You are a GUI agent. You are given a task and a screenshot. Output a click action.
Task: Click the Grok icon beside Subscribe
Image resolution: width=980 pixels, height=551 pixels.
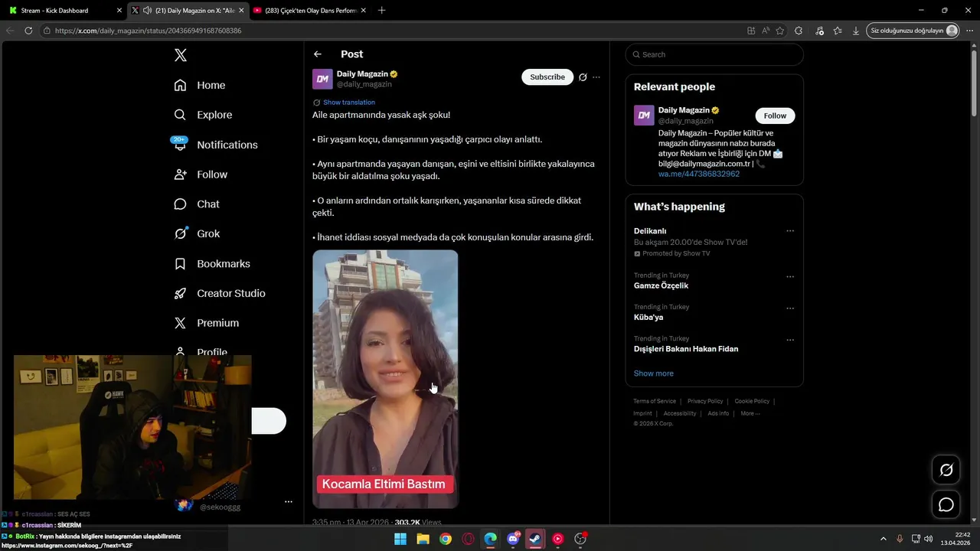[x=583, y=77]
